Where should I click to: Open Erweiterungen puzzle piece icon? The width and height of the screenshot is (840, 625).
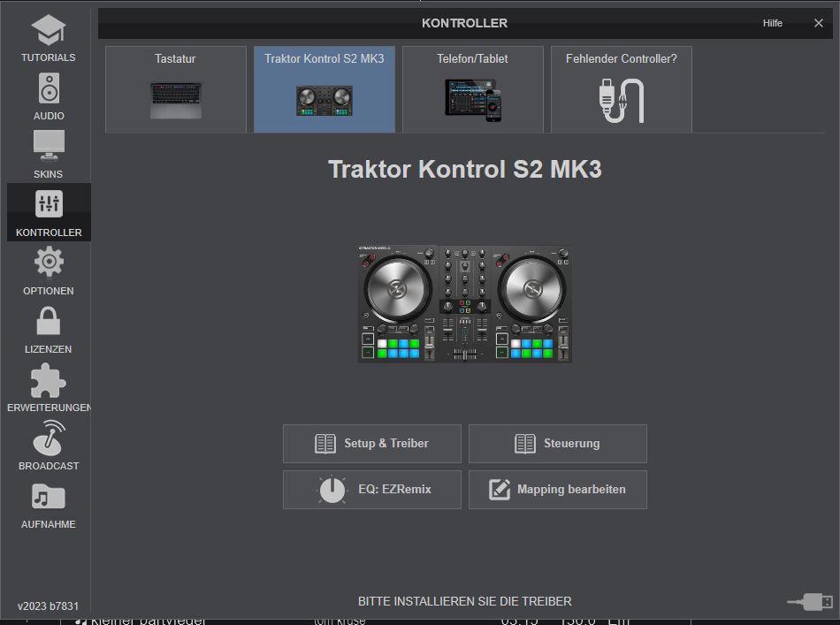[49, 380]
